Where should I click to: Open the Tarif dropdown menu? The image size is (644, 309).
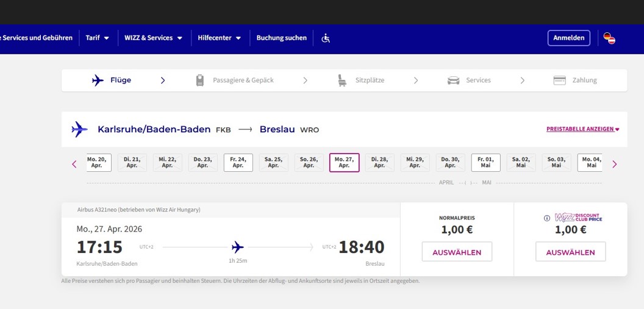pyautogui.click(x=98, y=38)
